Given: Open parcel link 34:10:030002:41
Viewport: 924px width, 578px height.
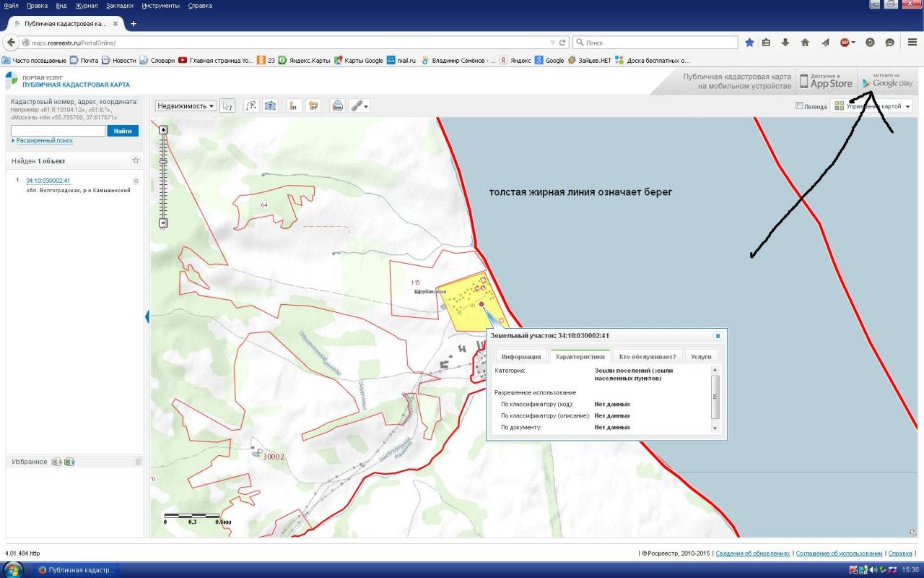Looking at the screenshot, I should coord(48,181).
